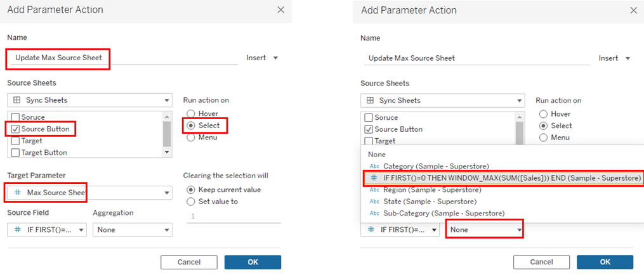
Task: Open the Sync Sheets dropdown in left dialog
Action: coord(89,100)
